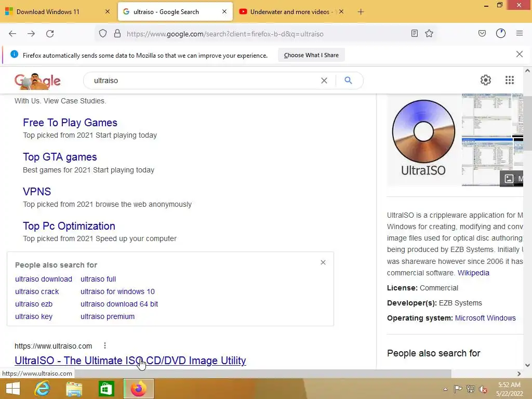Submit search with magnifier icon
Viewport: 532px width, 399px height.
click(348, 81)
